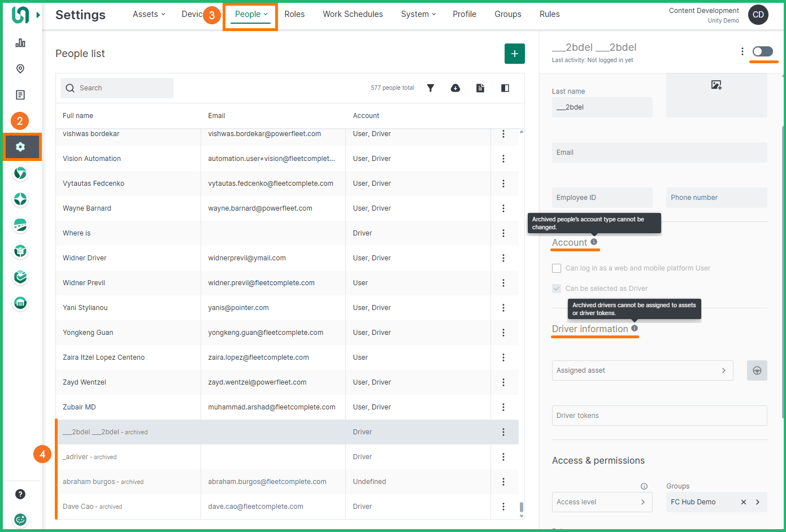Open the dashboard chart icon in sidebar
This screenshot has height=532, width=786.
(20, 43)
